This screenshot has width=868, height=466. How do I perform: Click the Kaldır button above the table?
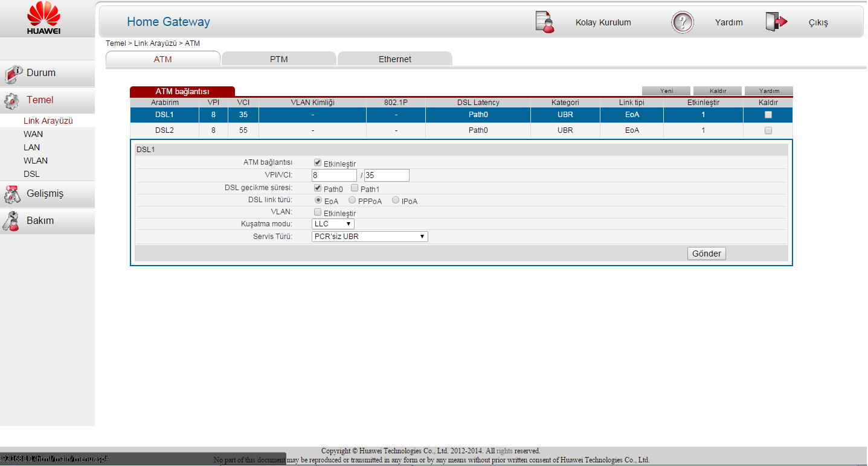[718, 91]
